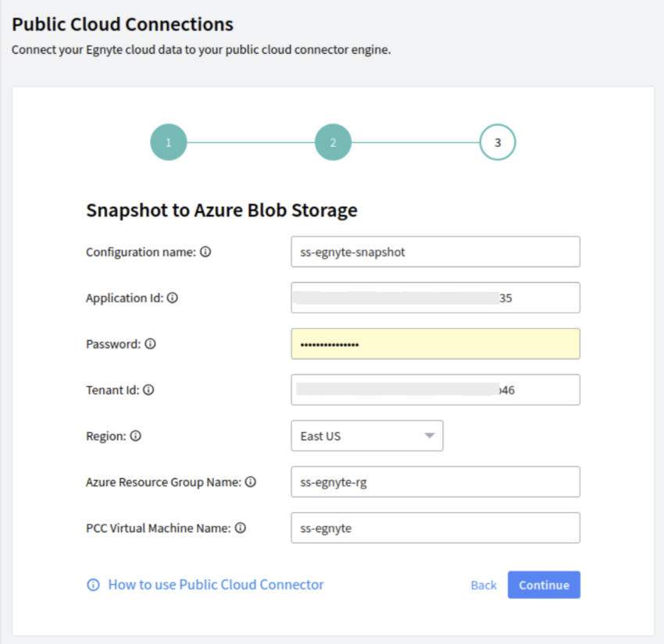The height and width of the screenshot is (644, 664).
Task: Open the Region info icon
Action: pos(135,435)
